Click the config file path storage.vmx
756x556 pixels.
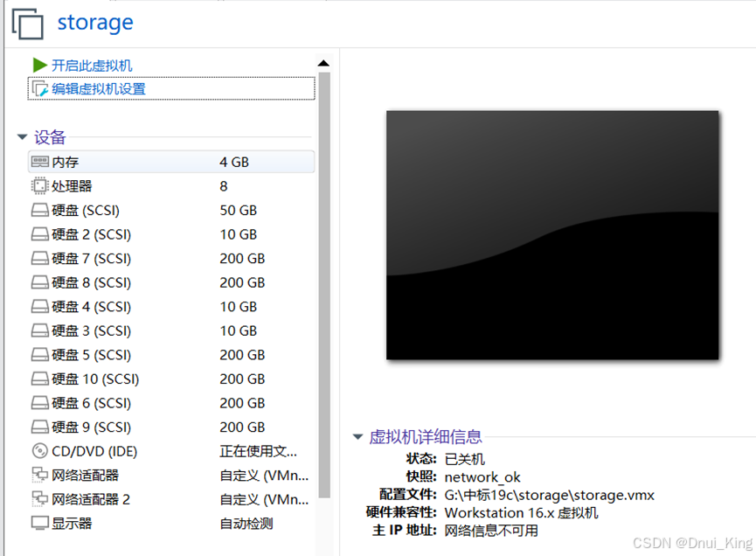tap(550, 495)
